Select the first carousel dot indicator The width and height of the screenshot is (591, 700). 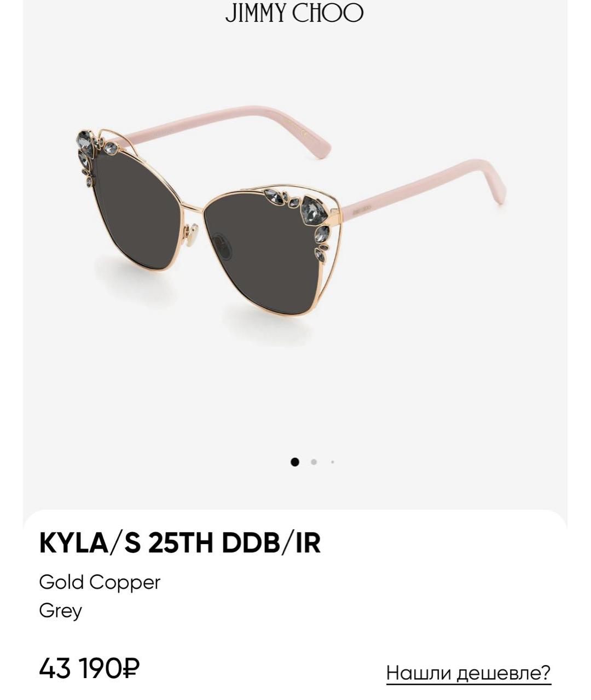coord(295,462)
